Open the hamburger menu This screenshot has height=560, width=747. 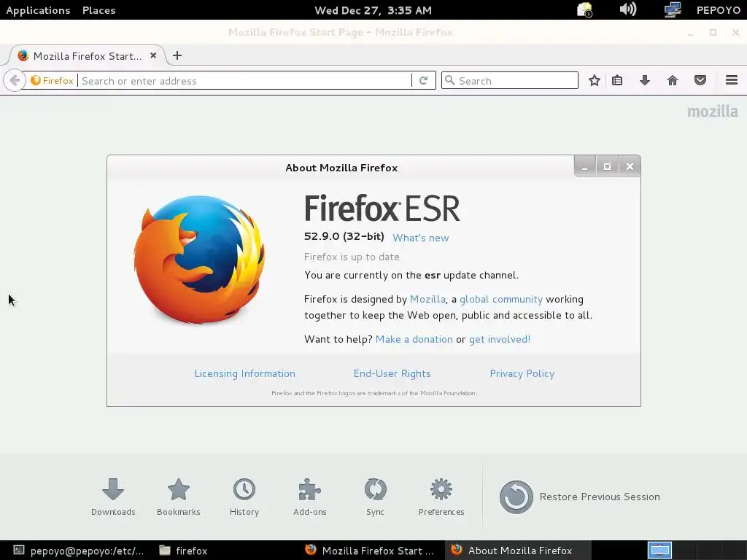click(x=731, y=80)
